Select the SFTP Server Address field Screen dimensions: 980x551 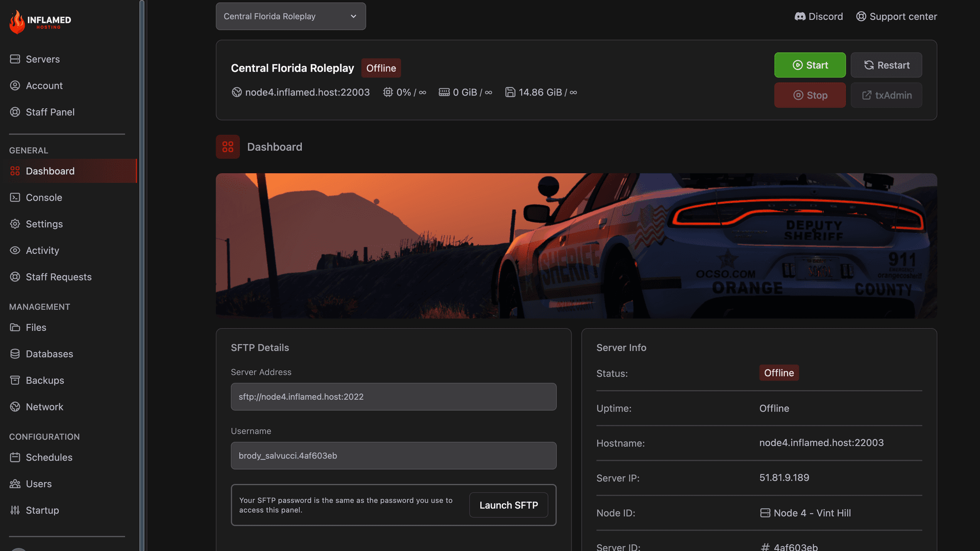pos(393,396)
